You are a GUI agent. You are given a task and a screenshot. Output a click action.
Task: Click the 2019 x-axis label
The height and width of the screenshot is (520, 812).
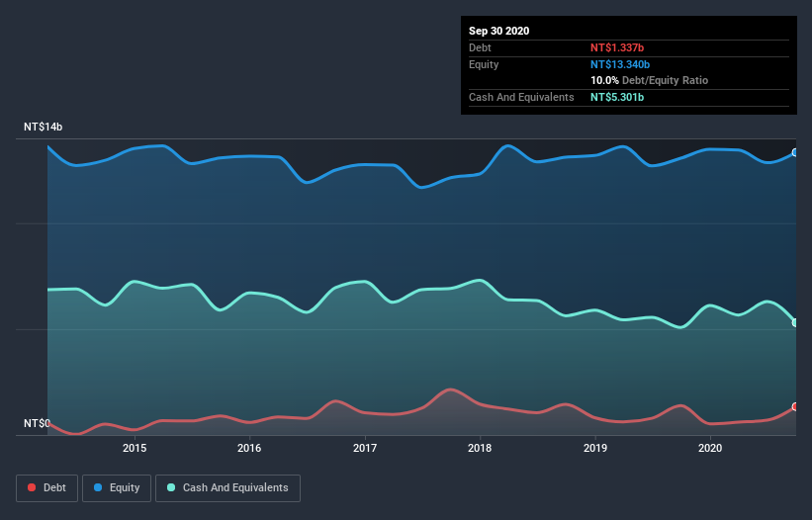[595, 448]
